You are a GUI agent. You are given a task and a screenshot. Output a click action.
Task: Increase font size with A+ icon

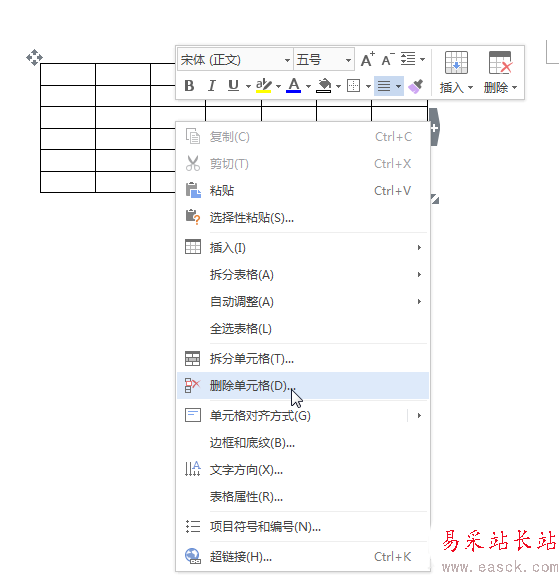367,59
